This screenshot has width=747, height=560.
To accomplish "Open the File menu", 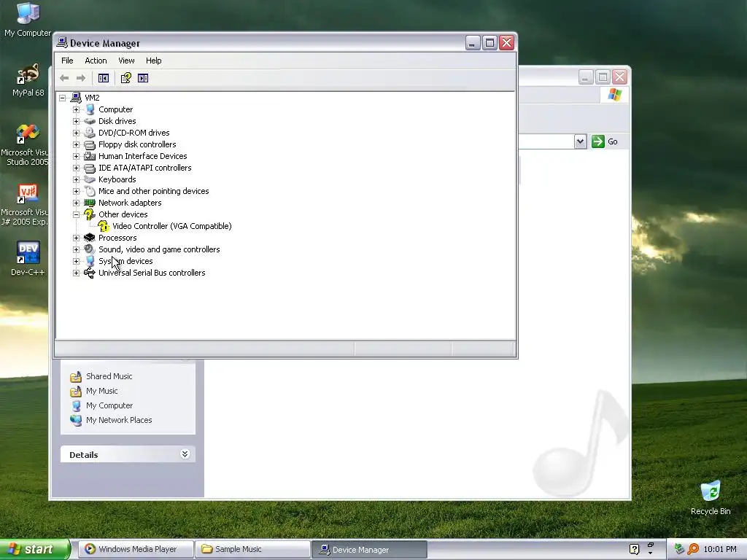I will 67,61.
